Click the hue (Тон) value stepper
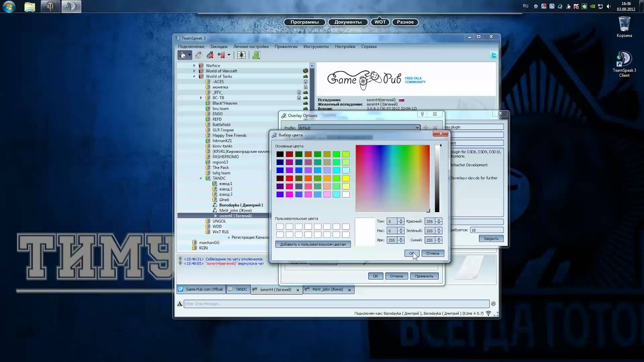644x362 pixels. pyautogui.click(x=401, y=221)
